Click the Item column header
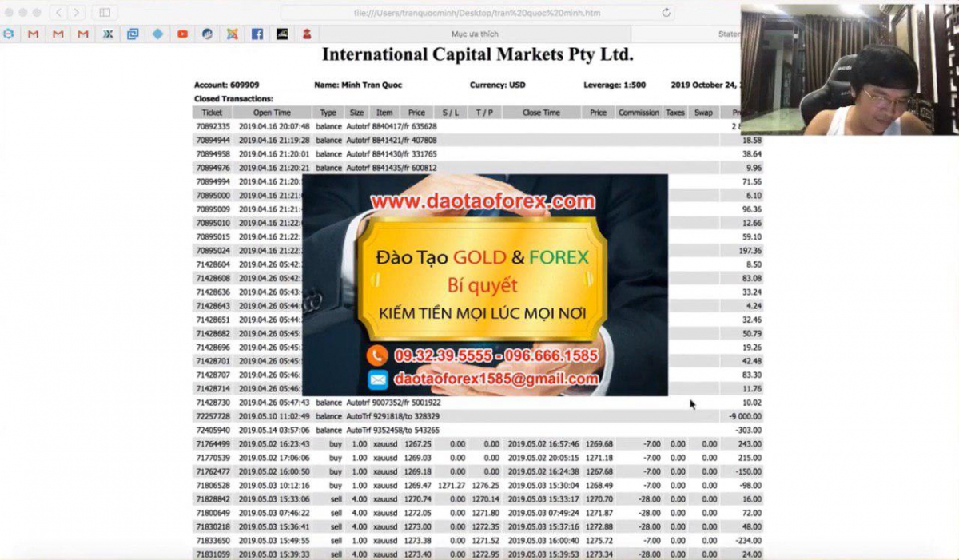Image resolution: width=959 pixels, height=560 pixels. coord(384,113)
